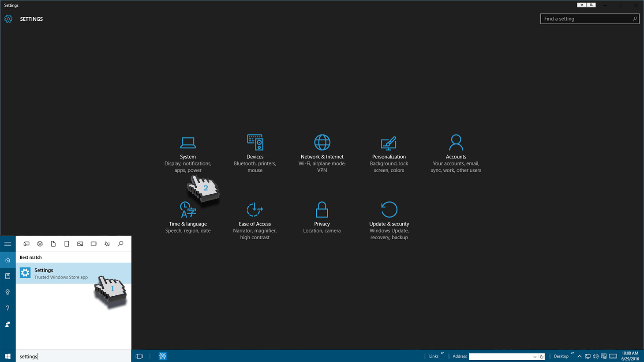The width and height of the screenshot is (644, 362).
Task: Open the System settings category
Action: tap(188, 153)
